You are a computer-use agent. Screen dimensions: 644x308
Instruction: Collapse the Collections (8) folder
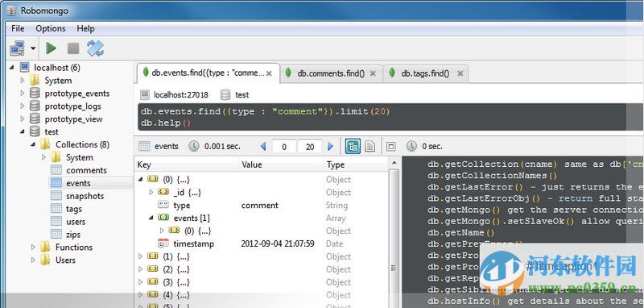coord(34,144)
